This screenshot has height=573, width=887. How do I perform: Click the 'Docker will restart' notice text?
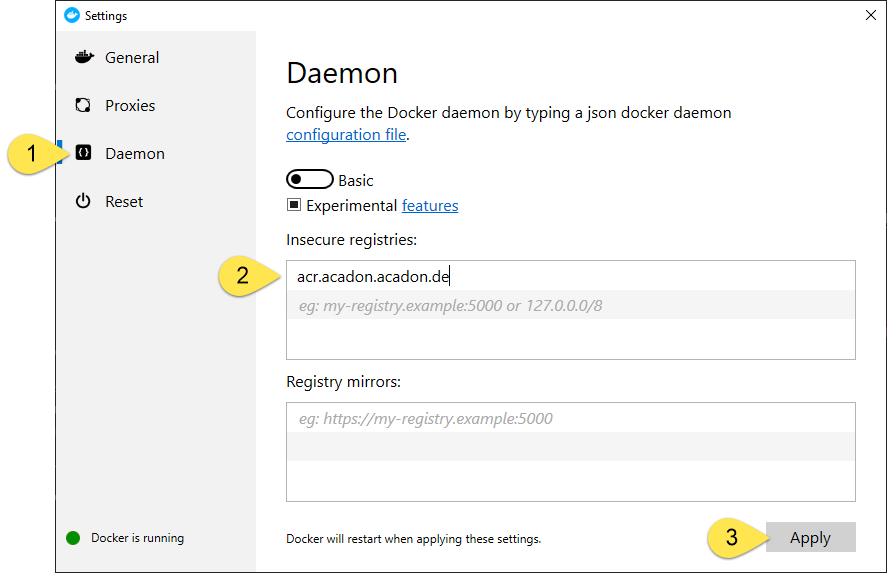pyautogui.click(x=414, y=539)
